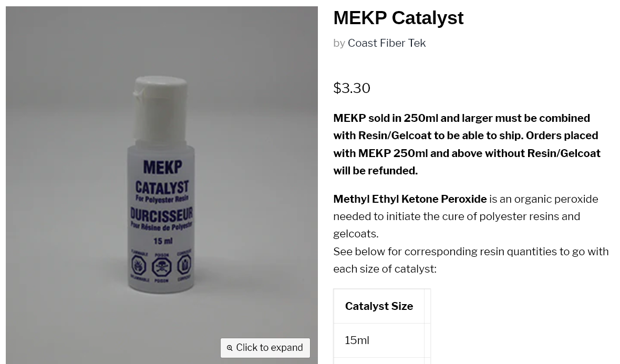The width and height of the screenshot is (620, 364).
Task: Click "MEKP" text on the bottle label
Action: [162, 168]
